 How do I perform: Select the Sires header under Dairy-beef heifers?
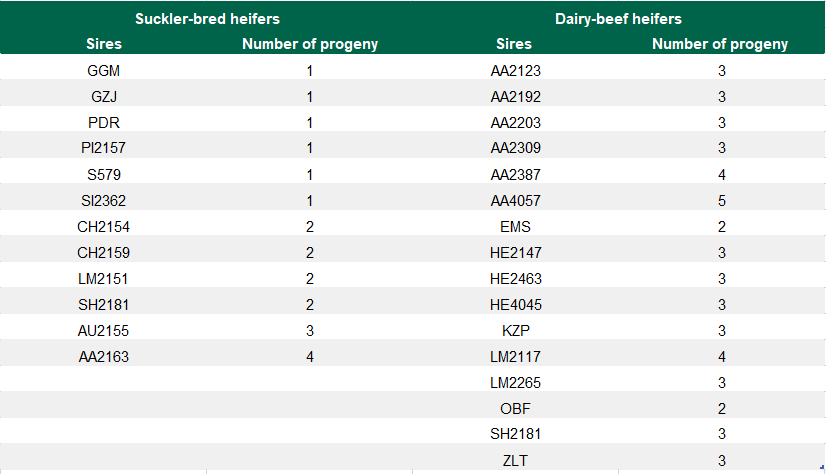(x=514, y=44)
